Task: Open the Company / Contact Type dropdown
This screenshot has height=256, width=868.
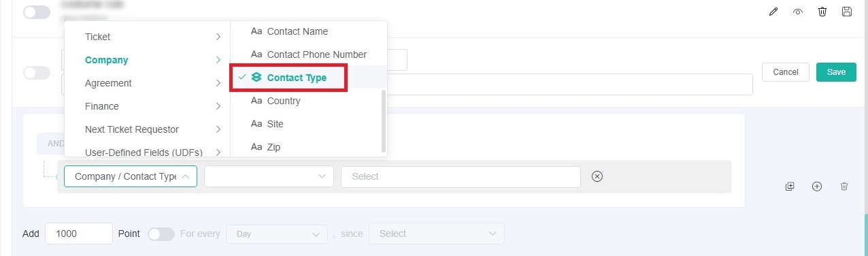Action: click(x=131, y=176)
